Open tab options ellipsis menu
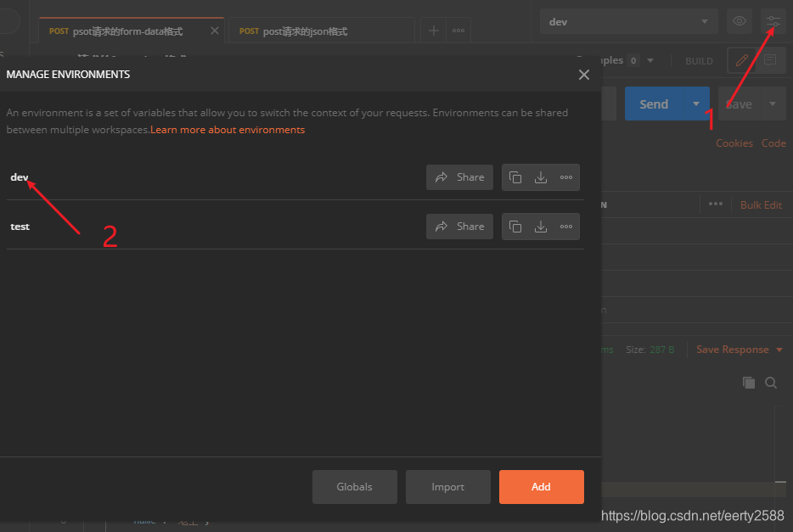 click(x=458, y=31)
